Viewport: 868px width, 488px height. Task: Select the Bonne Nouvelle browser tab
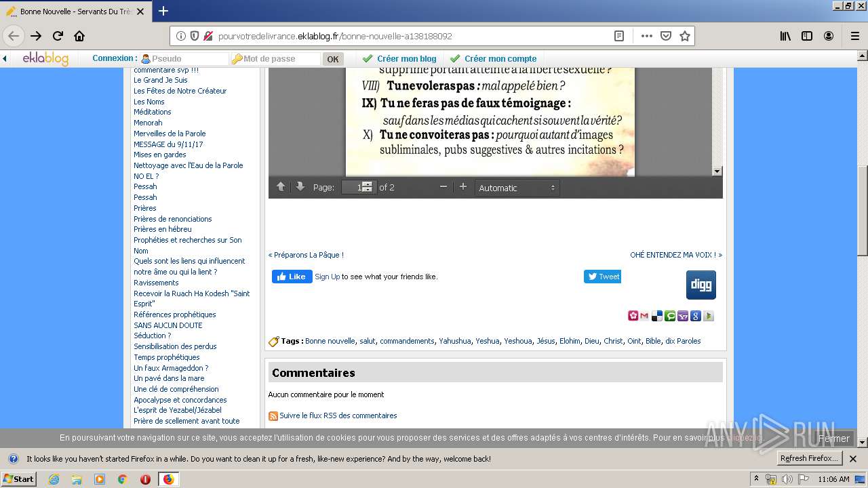tap(75, 12)
